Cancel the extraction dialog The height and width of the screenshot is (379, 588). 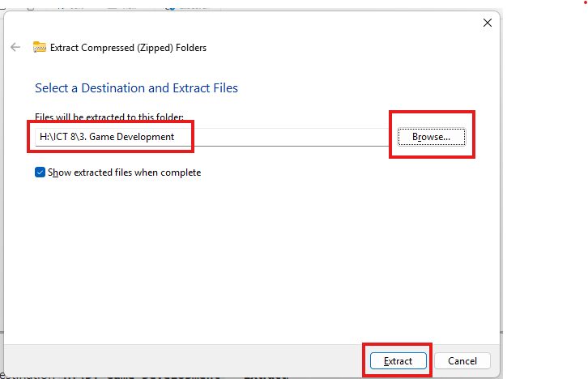point(462,361)
